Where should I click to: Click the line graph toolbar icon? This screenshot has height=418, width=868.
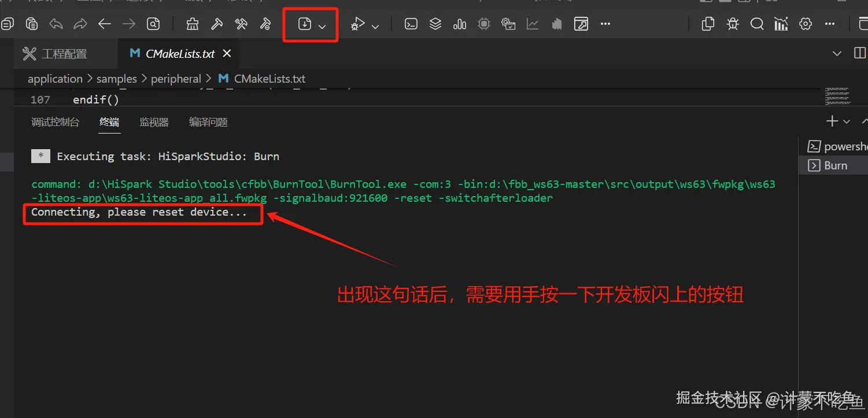(533, 24)
